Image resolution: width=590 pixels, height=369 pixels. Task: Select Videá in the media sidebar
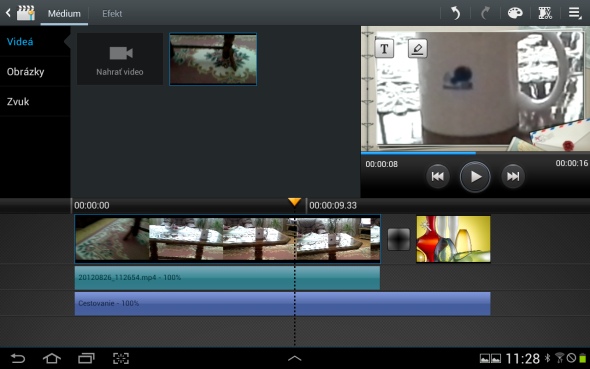[x=35, y=41]
